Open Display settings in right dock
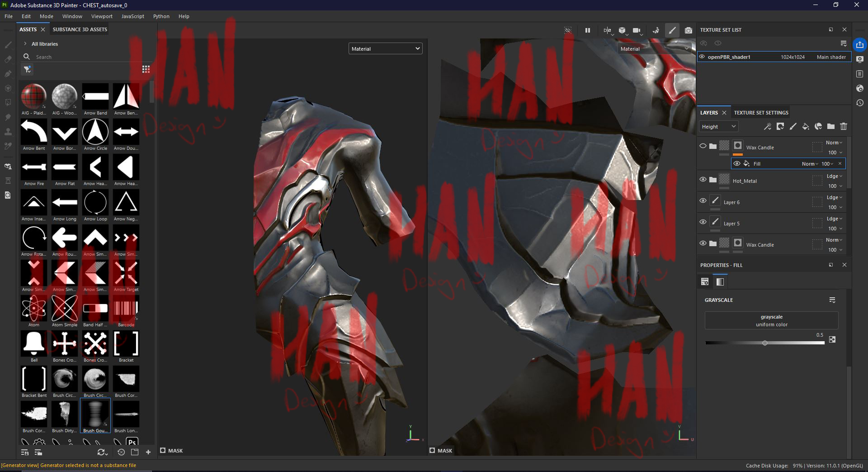 point(859,59)
